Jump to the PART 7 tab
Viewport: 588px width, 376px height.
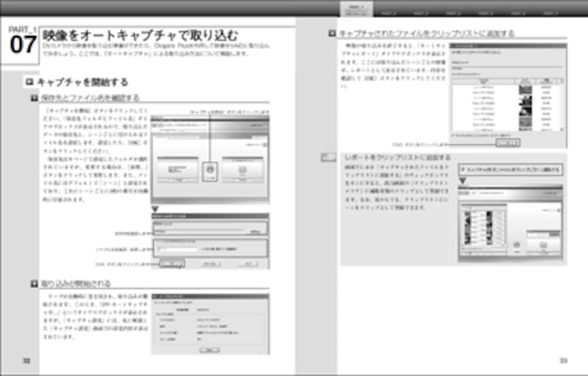tap(550, 13)
